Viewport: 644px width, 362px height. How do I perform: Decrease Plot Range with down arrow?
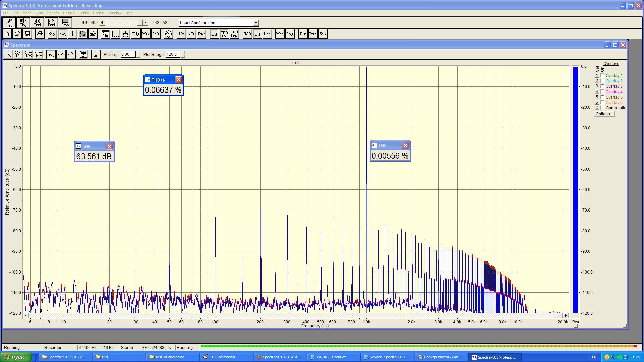(183, 56)
